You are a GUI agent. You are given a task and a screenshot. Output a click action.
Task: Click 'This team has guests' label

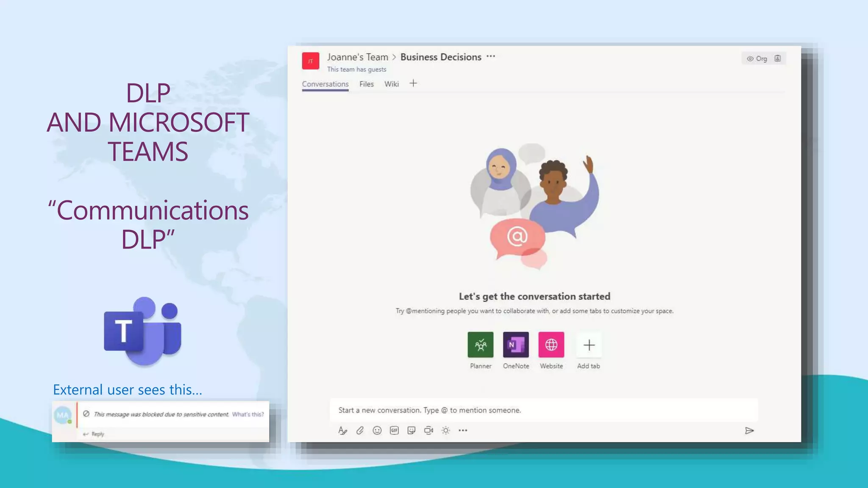click(356, 69)
